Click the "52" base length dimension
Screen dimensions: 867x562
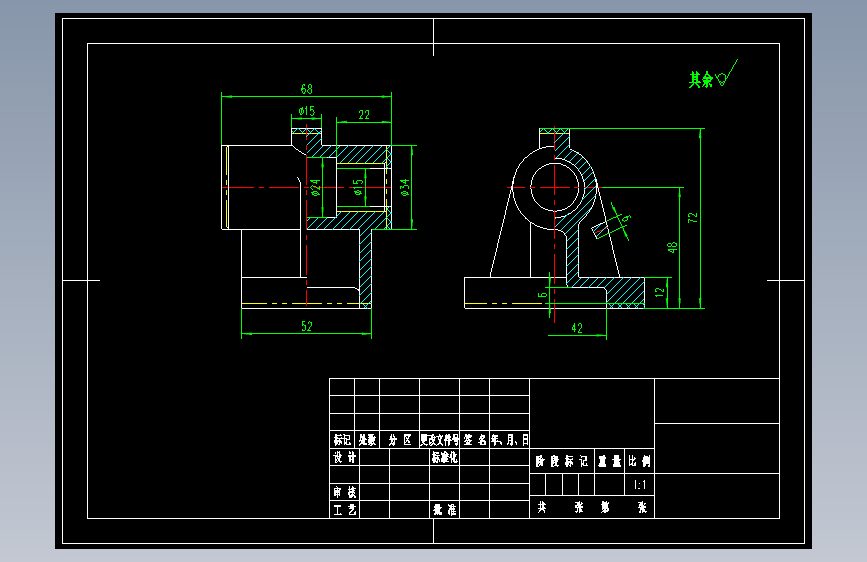[307, 326]
